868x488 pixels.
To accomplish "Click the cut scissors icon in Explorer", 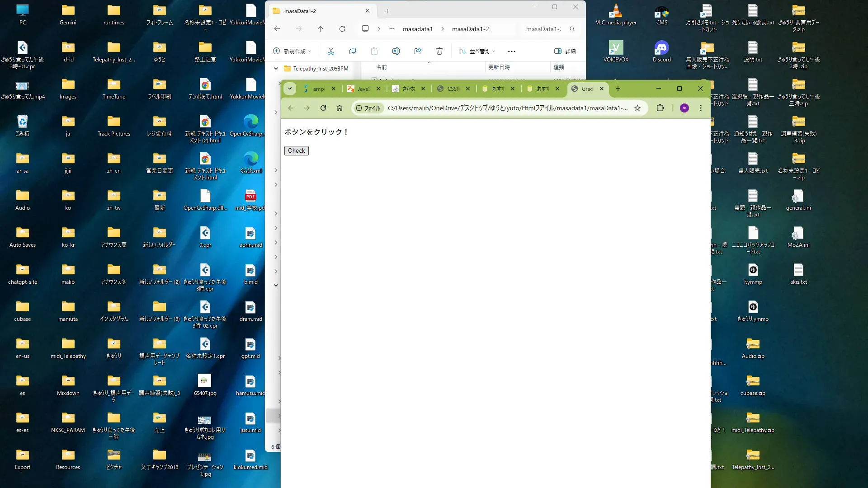I will pyautogui.click(x=331, y=51).
